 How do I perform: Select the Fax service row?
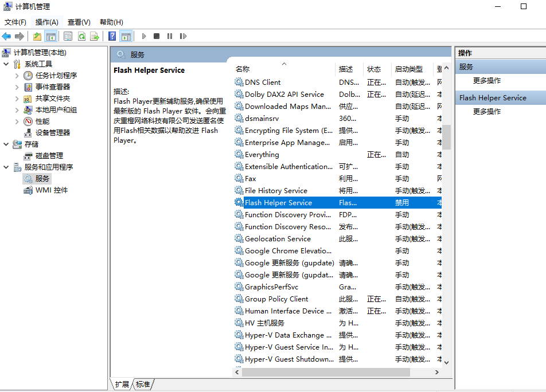point(337,179)
